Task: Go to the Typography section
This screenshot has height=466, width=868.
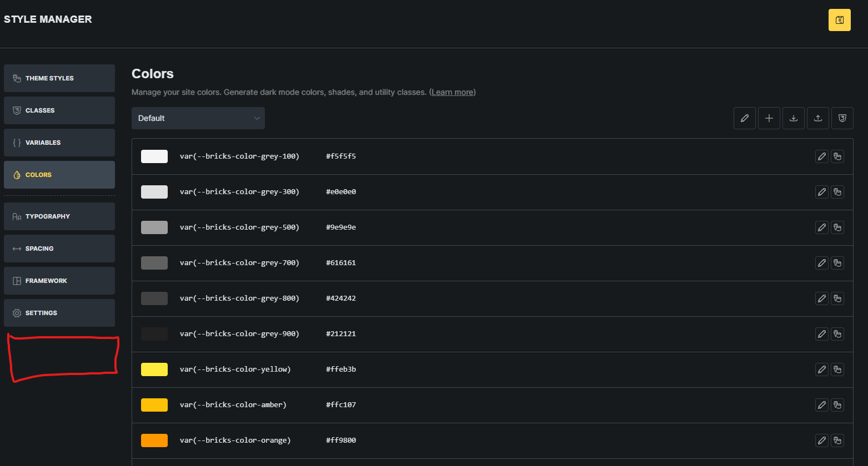Action: click(59, 216)
